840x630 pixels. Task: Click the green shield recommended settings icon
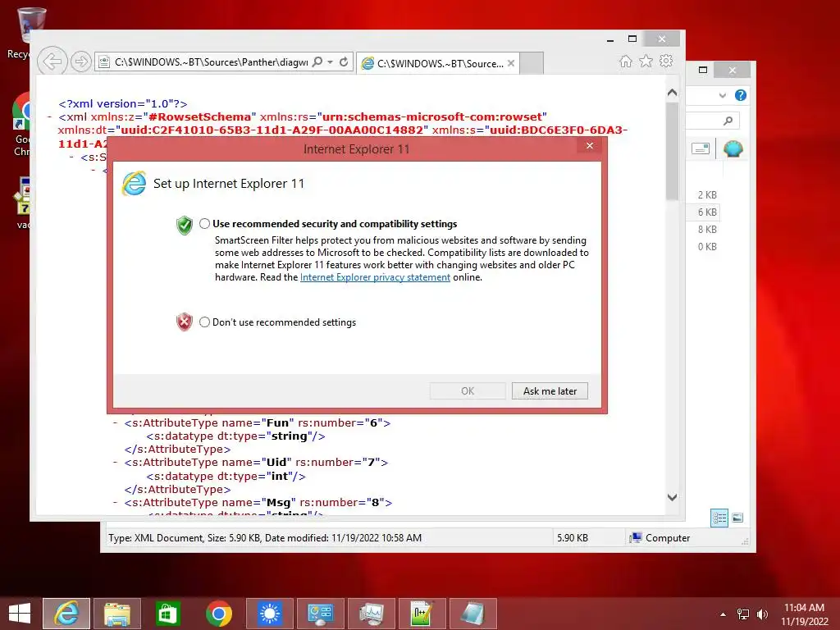click(185, 225)
